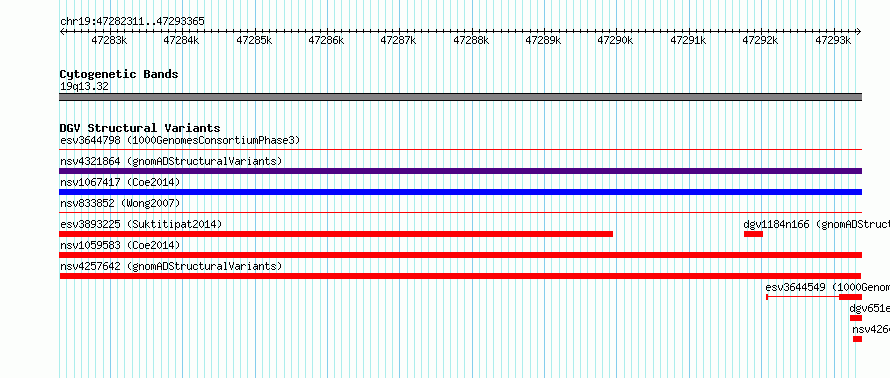The width and height of the screenshot is (890, 378).
Task: Click the small red bar under nsv426
Action: click(857, 339)
